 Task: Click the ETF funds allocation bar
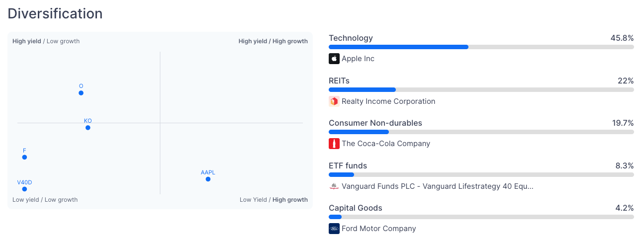[x=481, y=175]
